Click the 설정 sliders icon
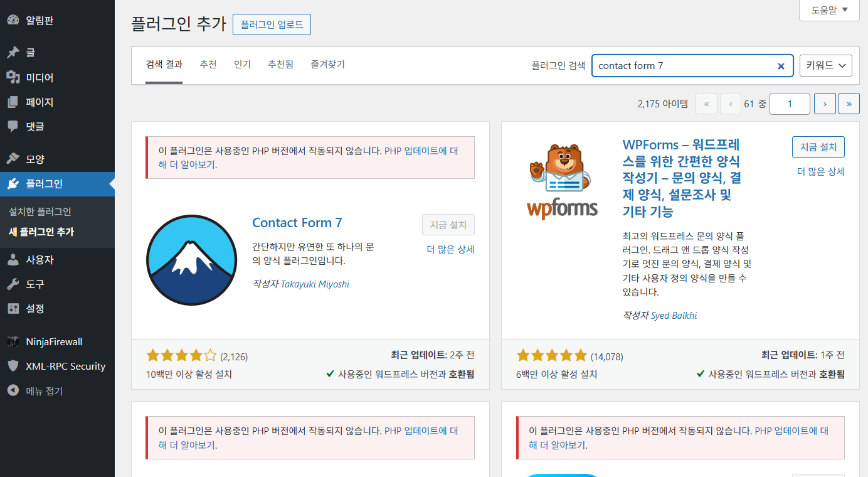Screen dimensions: 868x477 [13, 308]
